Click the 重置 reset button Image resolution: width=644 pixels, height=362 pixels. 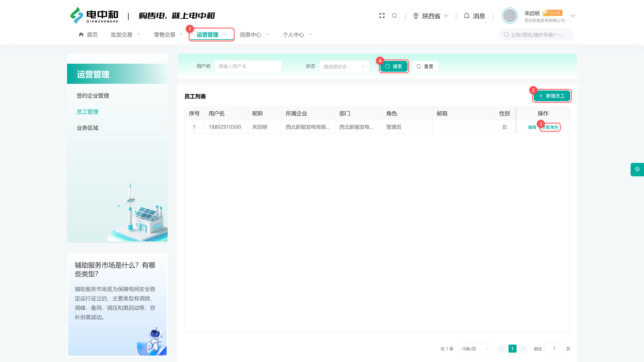pos(425,66)
